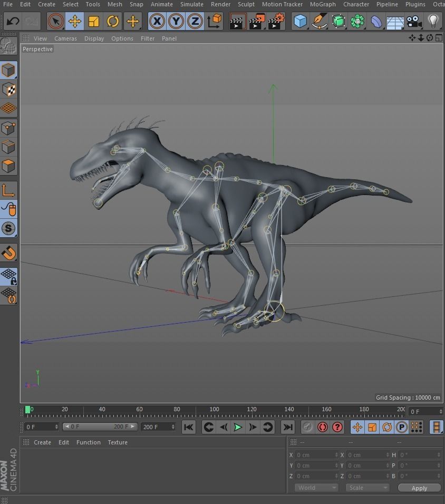Click the Undo arrow icon

tap(13, 21)
